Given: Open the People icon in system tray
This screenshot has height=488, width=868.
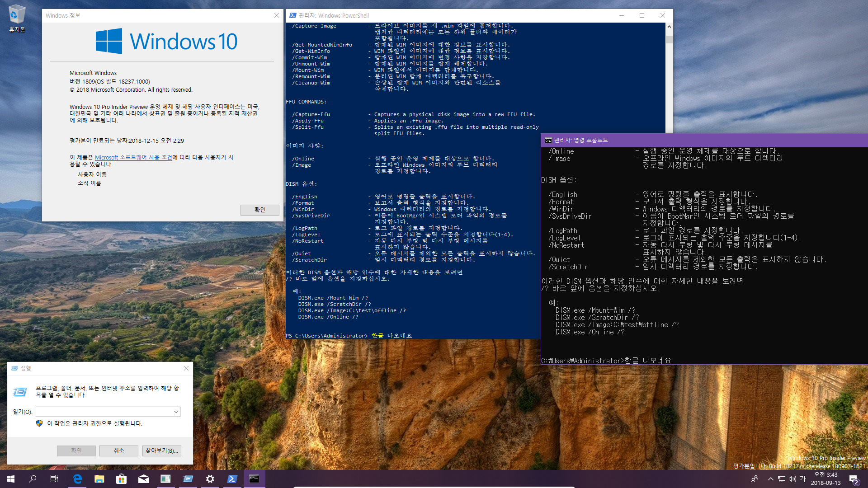Looking at the screenshot, I should (x=755, y=479).
